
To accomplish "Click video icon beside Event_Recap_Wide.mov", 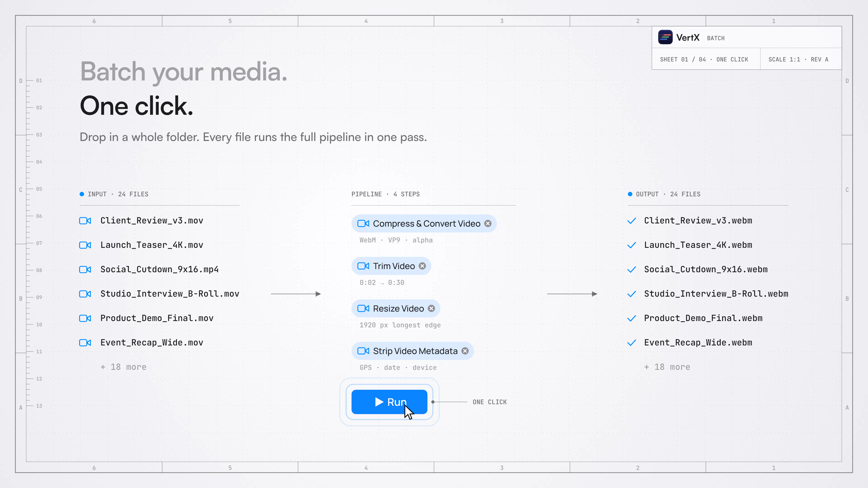I will click(x=85, y=343).
